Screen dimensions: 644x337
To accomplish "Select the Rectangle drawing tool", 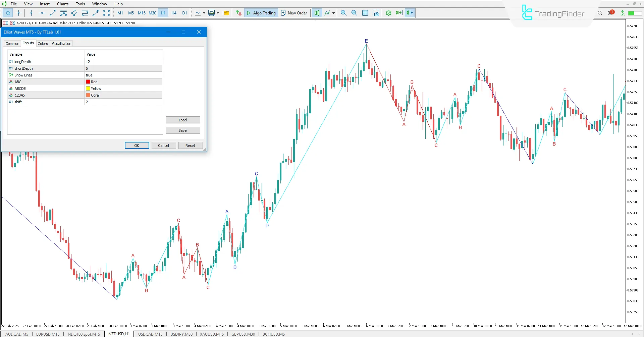I will click(x=107, y=13).
